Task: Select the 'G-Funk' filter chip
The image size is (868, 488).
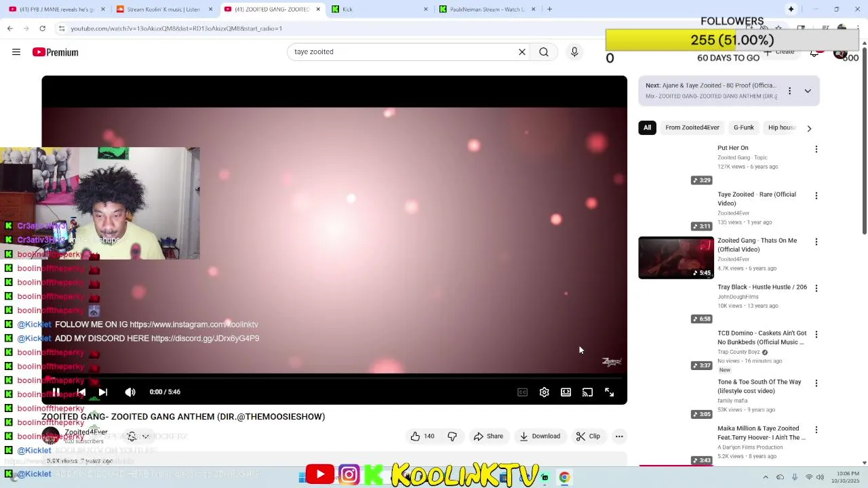Action: 743,127
